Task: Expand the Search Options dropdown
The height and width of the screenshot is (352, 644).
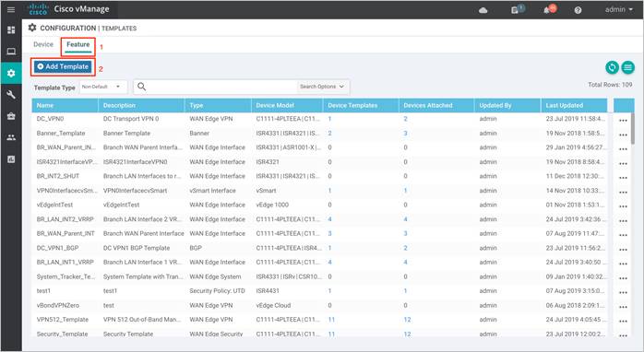Action: (322, 87)
